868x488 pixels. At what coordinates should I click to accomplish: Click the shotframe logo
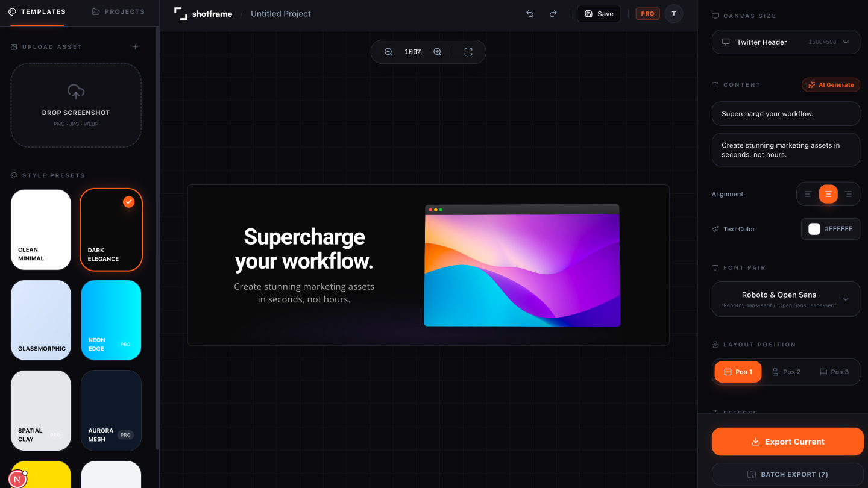click(x=203, y=14)
